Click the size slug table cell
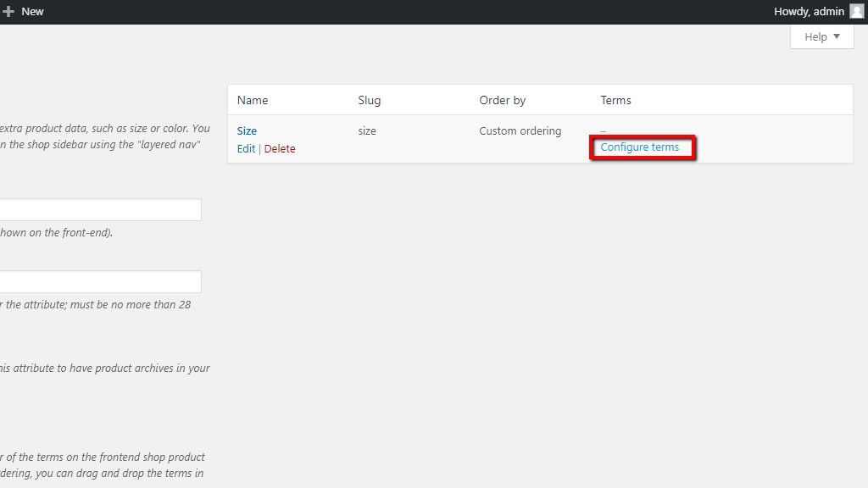This screenshot has width=868, height=488. point(366,130)
